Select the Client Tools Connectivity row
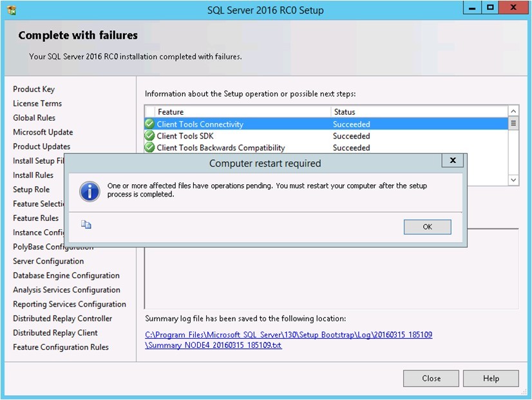 pos(326,124)
